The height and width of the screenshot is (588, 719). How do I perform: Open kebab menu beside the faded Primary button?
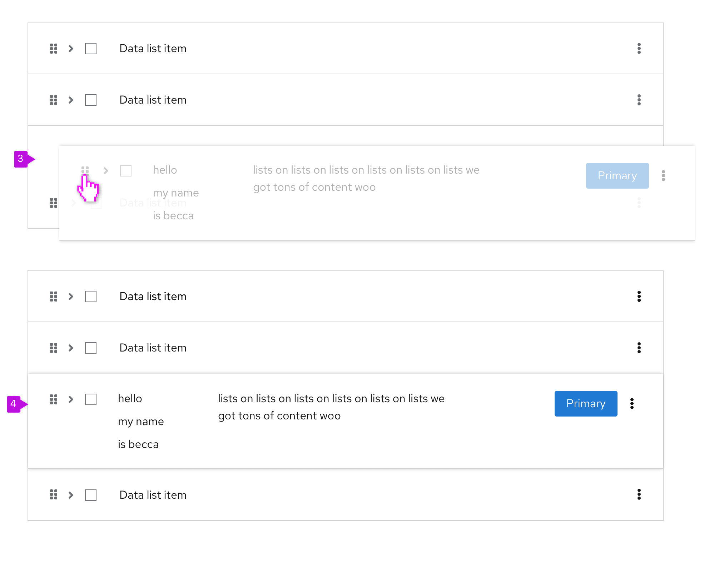pyautogui.click(x=663, y=176)
